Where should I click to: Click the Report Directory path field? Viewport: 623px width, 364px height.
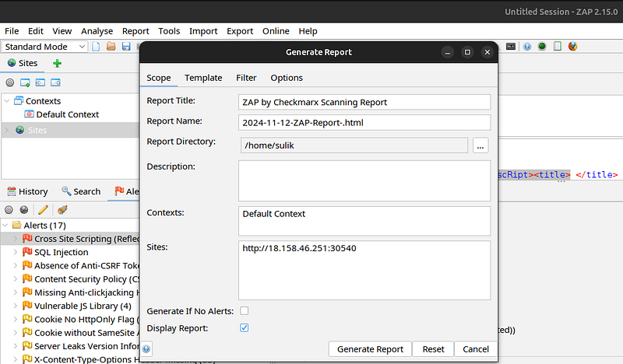click(x=354, y=145)
